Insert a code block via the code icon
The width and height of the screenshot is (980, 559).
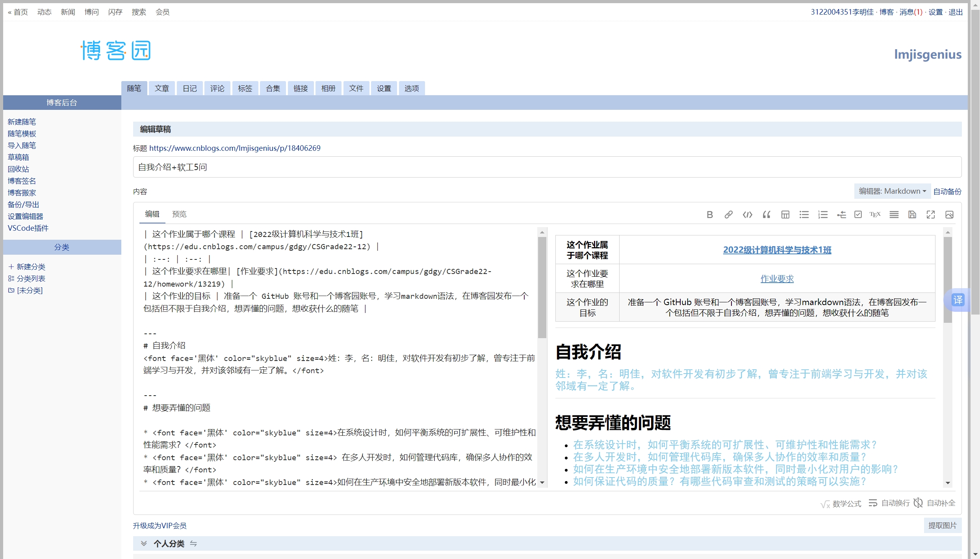pyautogui.click(x=747, y=215)
